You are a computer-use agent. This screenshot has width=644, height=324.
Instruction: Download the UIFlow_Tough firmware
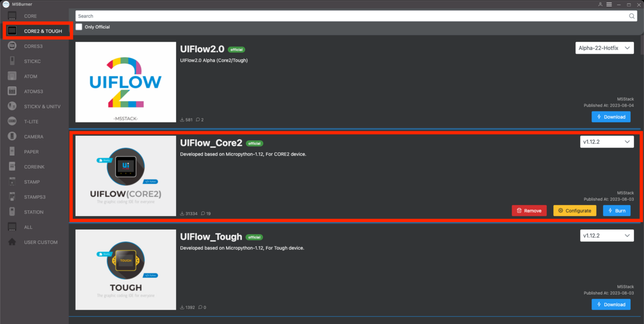pyautogui.click(x=611, y=304)
